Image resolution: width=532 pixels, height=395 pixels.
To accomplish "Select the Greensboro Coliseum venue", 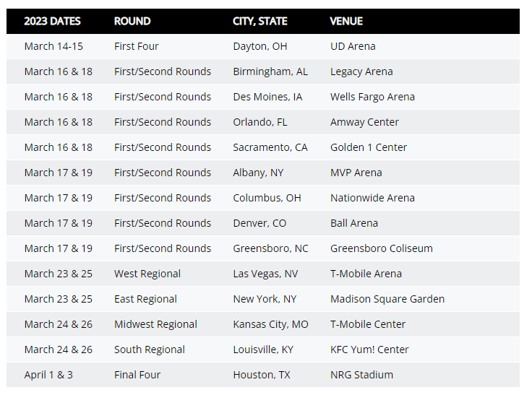I will coord(382,248).
